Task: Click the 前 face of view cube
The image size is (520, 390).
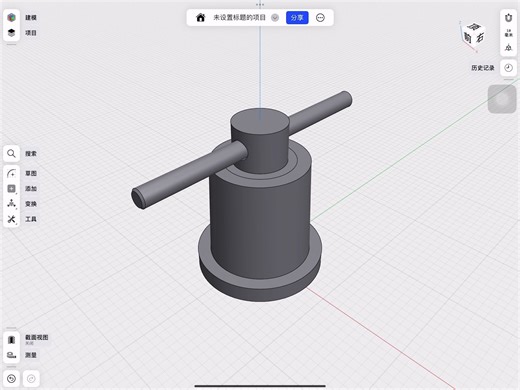Action: (x=468, y=38)
